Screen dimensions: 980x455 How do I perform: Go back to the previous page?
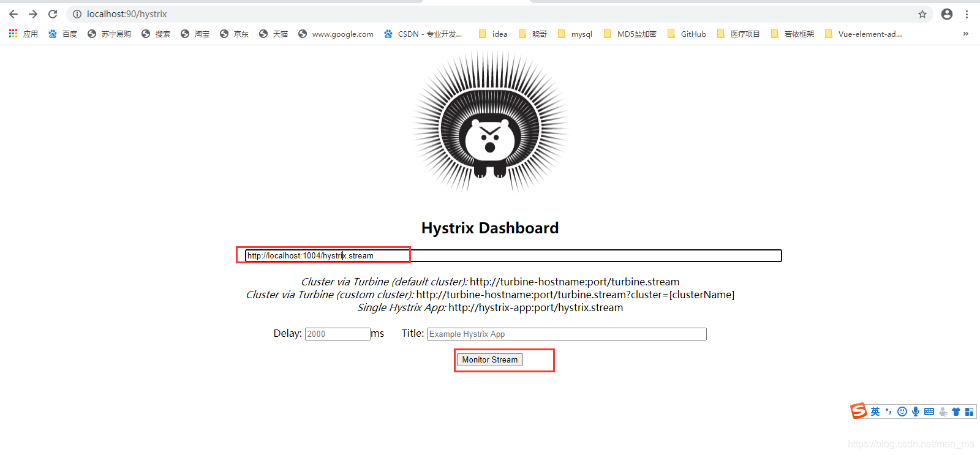pyautogui.click(x=13, y=14)
